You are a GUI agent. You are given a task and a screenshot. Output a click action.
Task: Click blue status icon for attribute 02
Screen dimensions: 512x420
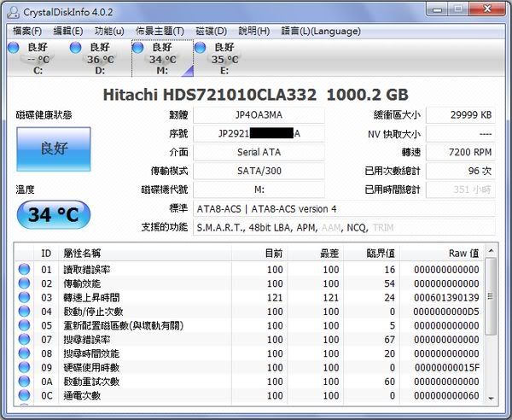click(24, 283)
